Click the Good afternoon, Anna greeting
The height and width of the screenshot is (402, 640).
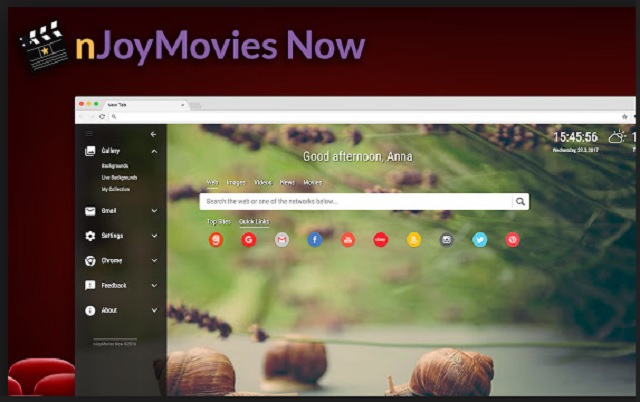(358, 157)
